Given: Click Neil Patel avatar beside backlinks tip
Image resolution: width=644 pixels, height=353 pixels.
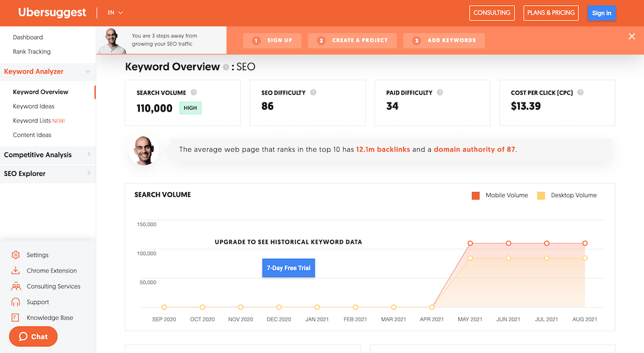Looking at the screenshot, I should pyautogui.click(x=144, y=150).
